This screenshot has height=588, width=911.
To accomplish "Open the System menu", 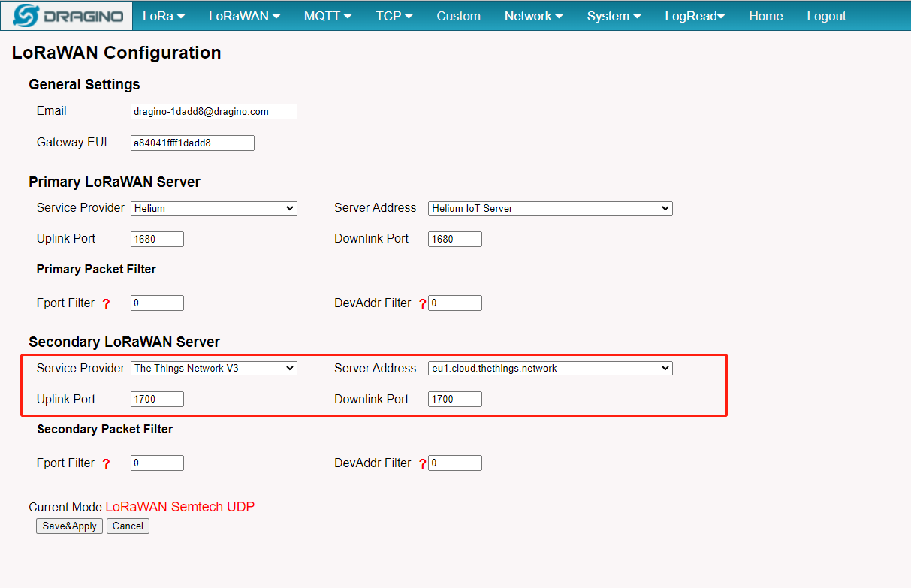I will tap(614, 16).
